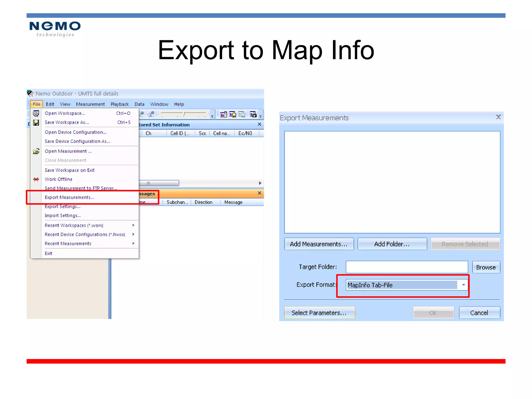Click the Ec/N0 column header
The image size is (532, 399).
click(x=247, y=133)
